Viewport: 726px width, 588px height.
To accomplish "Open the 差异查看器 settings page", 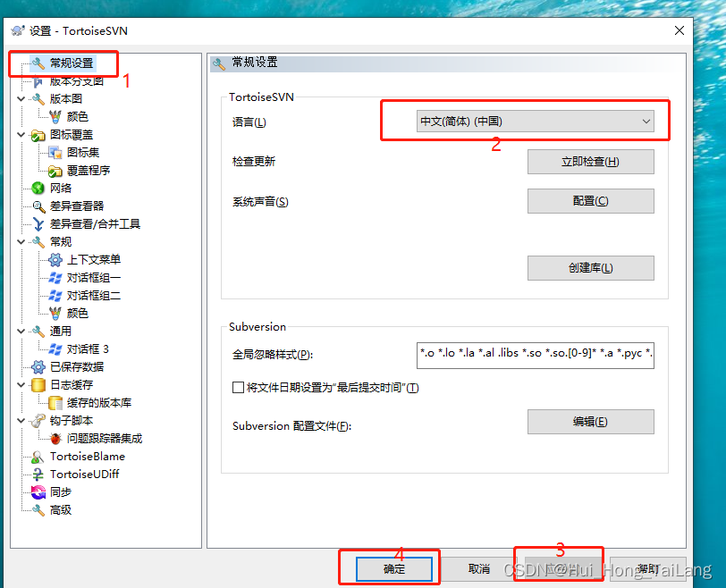I will click(x=77, y=206).
